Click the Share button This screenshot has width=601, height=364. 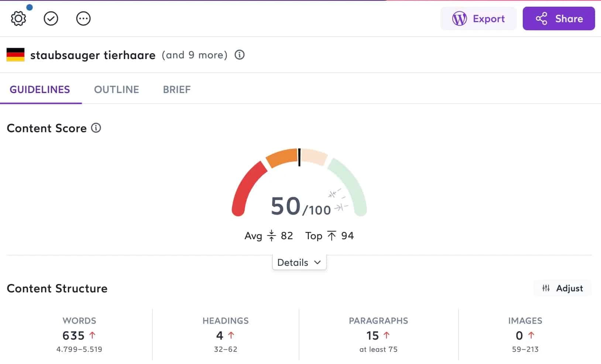click(x=559, y=18)
